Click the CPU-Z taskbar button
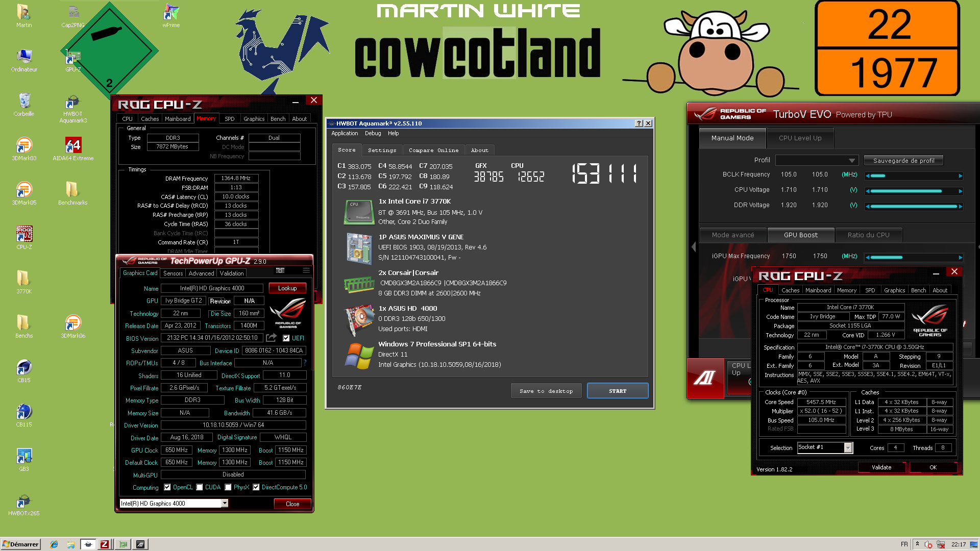This screenshot has width=980, height=551. (x=104, y=544)
